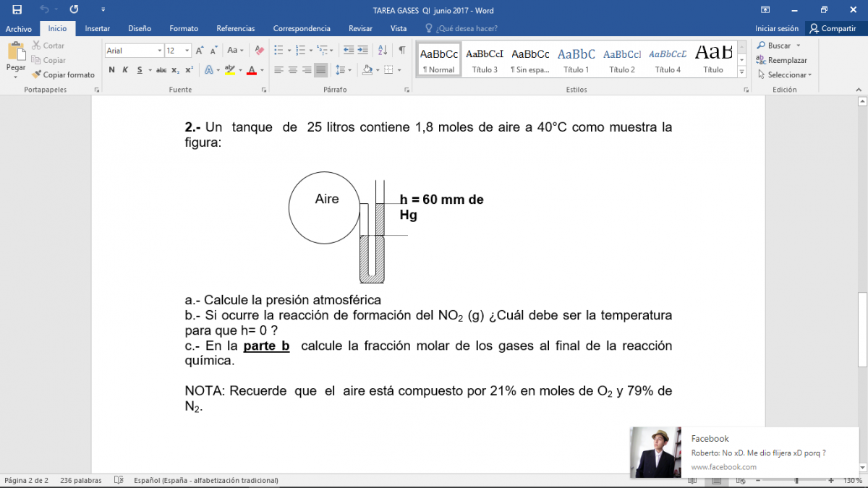The height and width of the screenshot is (488, 868).
Task: Expand the styles gallery more arrow
Action: 741,73
